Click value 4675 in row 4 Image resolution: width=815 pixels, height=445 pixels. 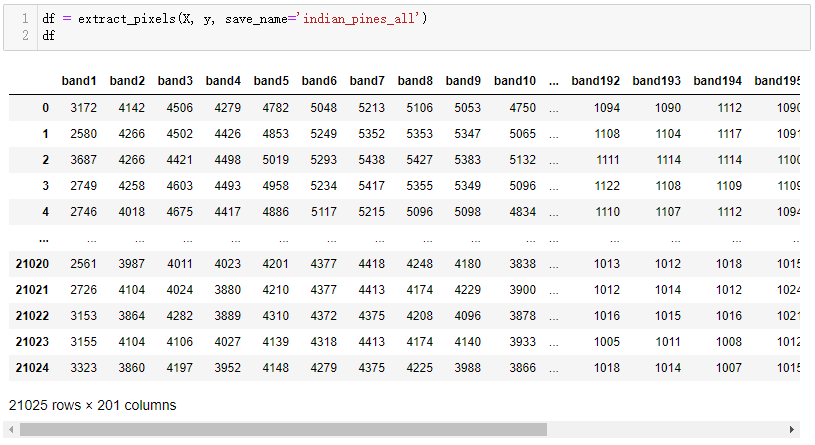coord(180,212)
